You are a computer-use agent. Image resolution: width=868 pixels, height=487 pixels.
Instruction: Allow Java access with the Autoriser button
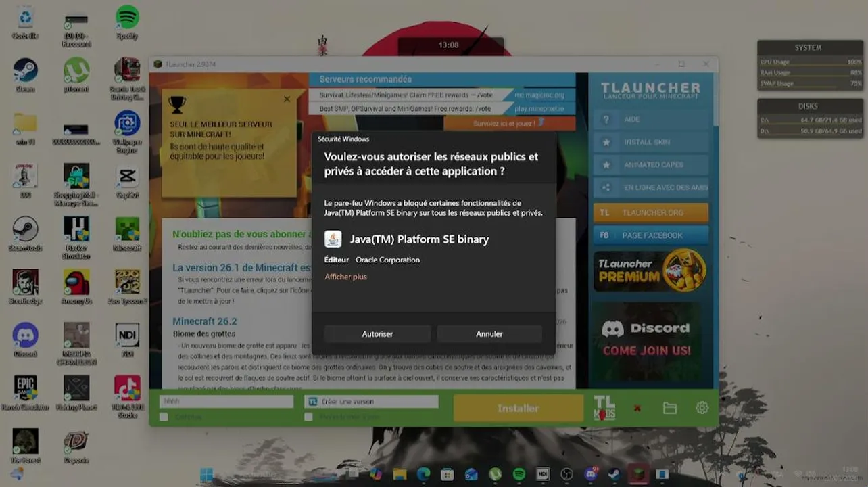(x=377, y=333)
